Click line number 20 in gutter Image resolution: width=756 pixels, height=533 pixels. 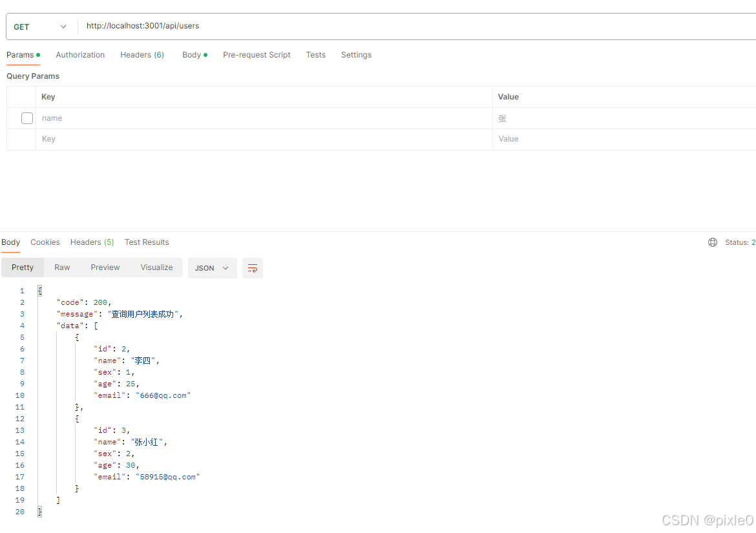point(20,512)
